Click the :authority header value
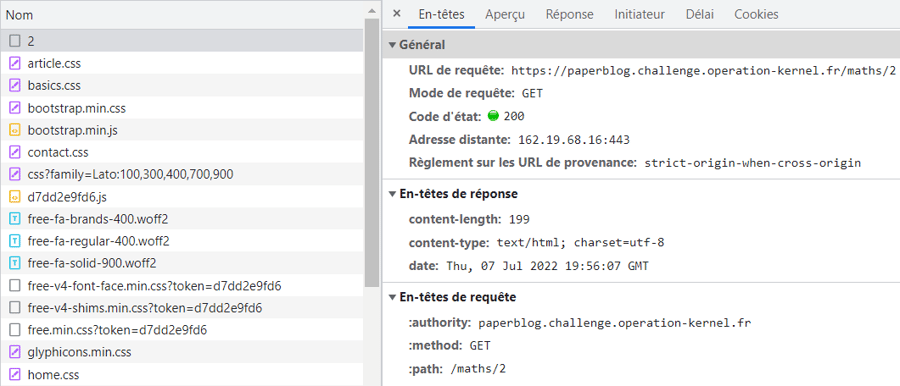The height and width of the screenshot is (386, 900). [614, 323]
